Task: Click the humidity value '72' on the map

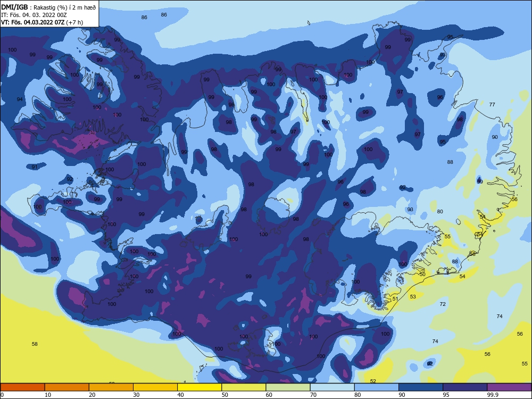Action: pyautogui.click(x=443, y=304)
